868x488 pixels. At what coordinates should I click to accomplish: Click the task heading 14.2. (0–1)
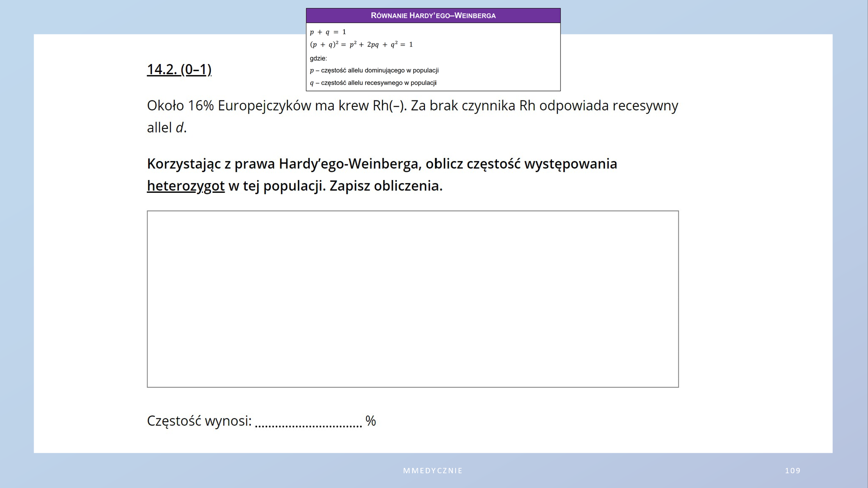pos(179,69)
